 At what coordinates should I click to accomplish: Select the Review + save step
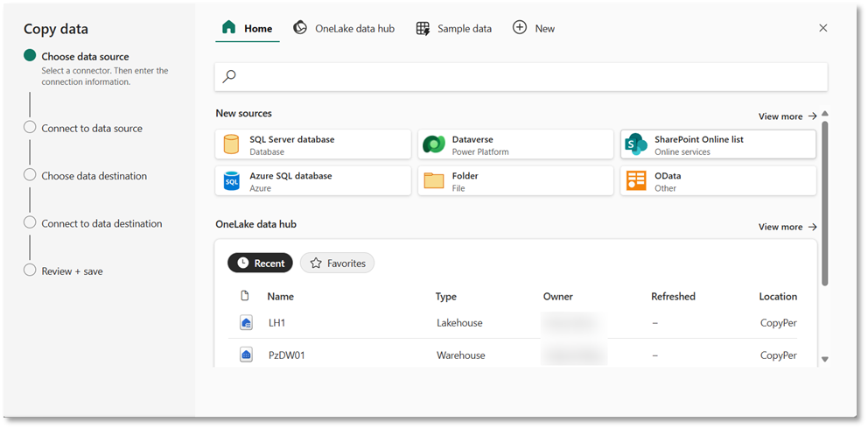(72, 271)
